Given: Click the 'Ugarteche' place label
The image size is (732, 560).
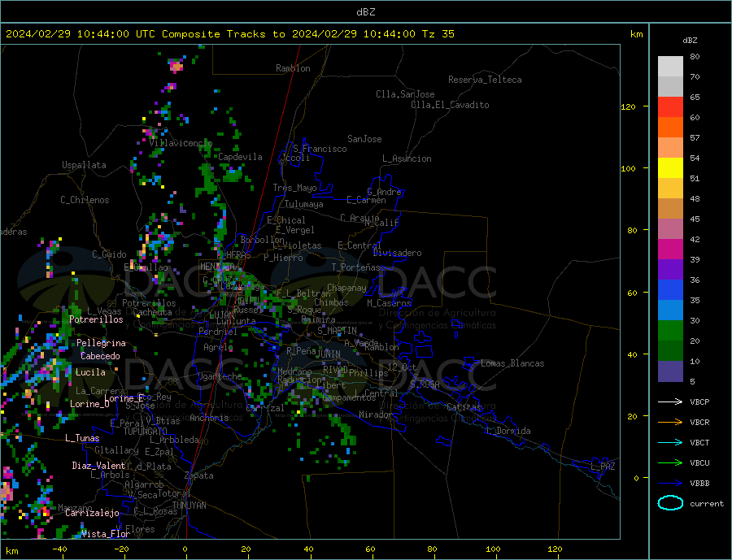Looking at the screenshot, I should tap(220, 376).
